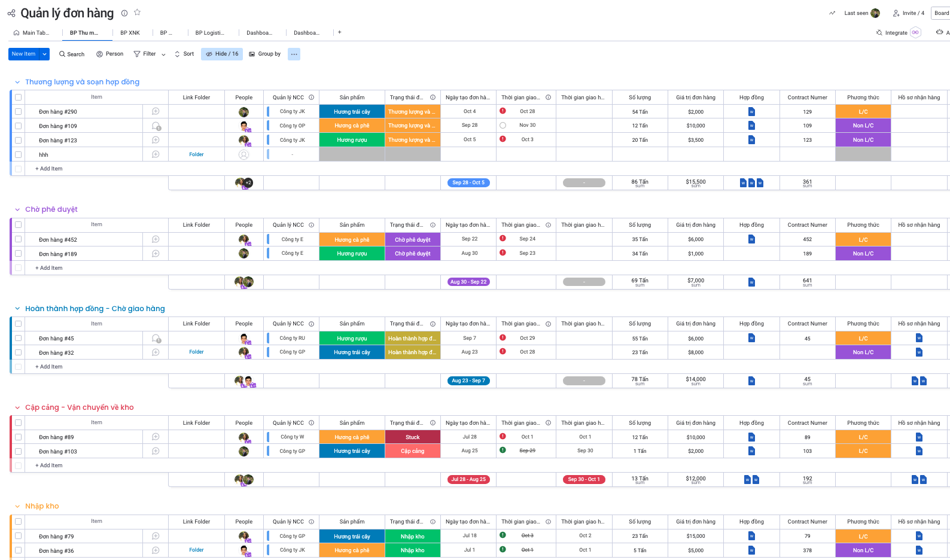Viewport: 950px width, 560px height.
Task: Open conversation bubble for Đơn hàng #290
Action: tap(156, 111)
